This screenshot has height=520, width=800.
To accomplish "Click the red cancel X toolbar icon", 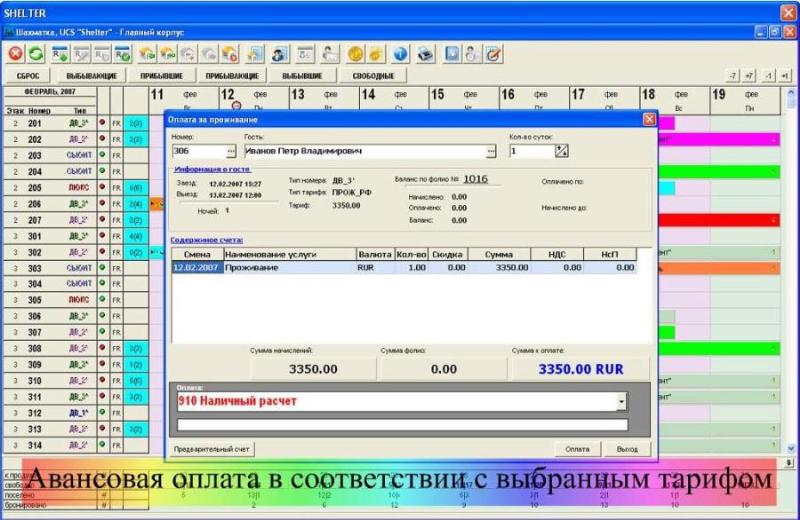I will [x=15, y=54].
